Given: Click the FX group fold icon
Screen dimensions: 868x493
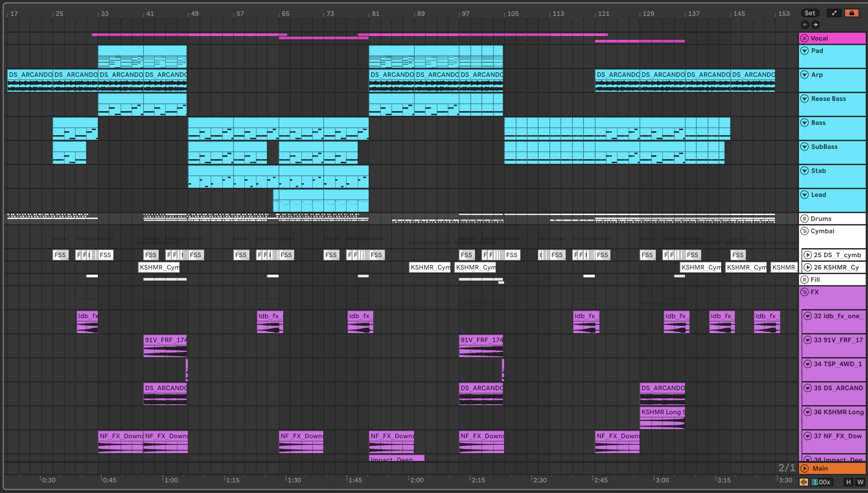Looking at the screenshot, I should pyautogui.click(x=805, y=292).
